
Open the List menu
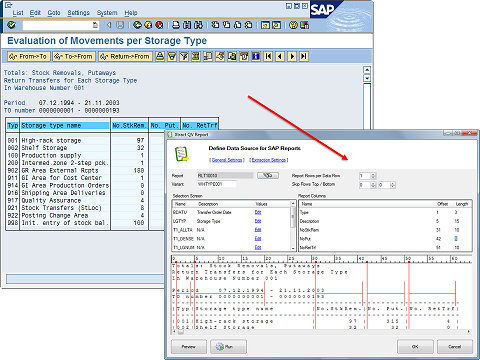(18, 13)
